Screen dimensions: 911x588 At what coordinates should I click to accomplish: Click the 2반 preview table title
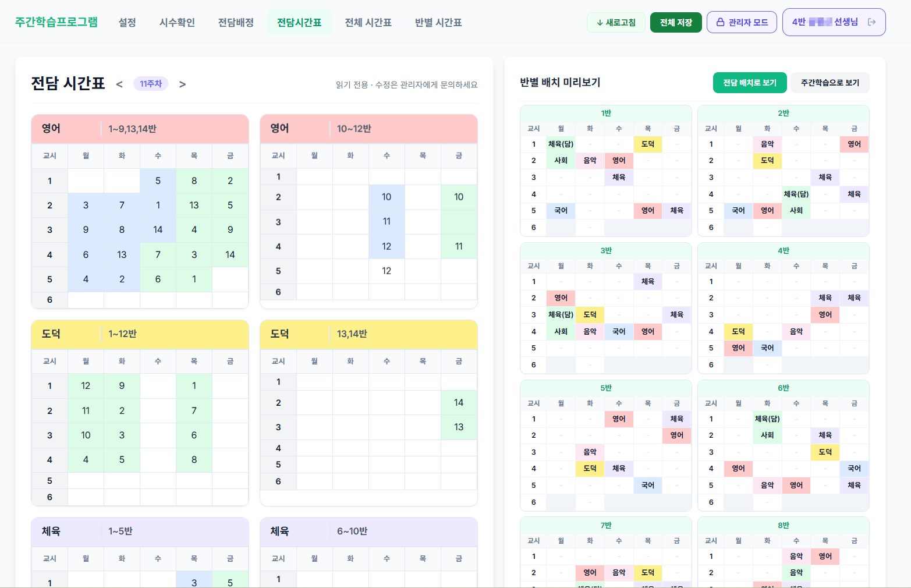click(x=784, y=113)
